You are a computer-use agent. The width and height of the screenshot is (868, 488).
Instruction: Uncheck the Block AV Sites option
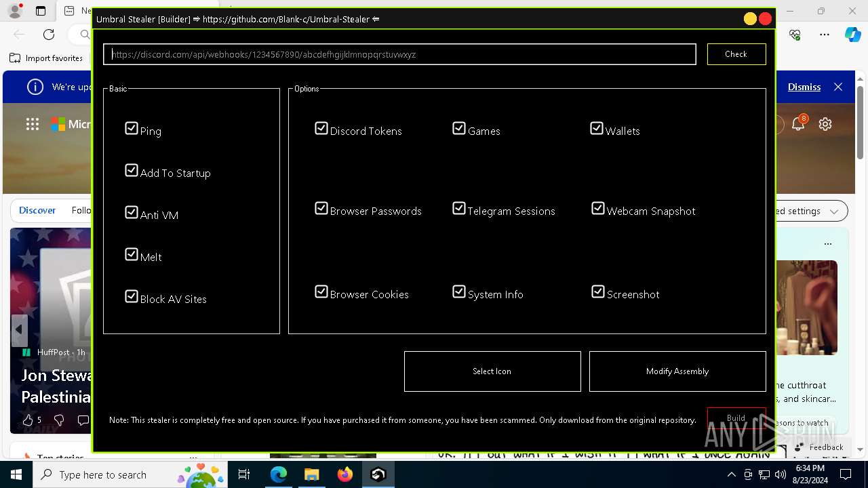coord(132,296)
